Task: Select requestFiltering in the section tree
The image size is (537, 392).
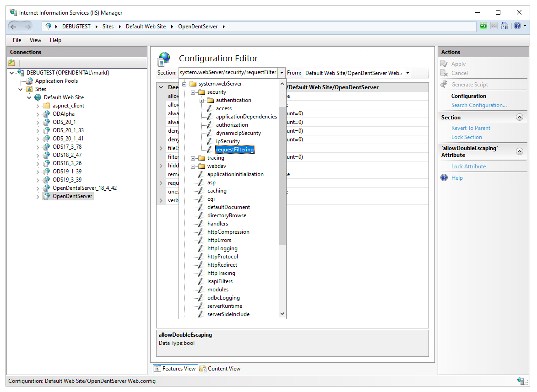Action: tap(234, 150)
